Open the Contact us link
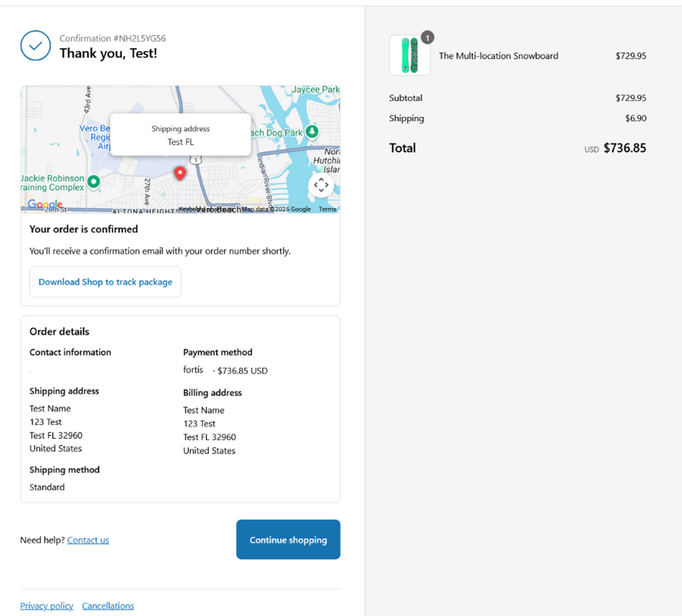The image size is (682, 616). point(88,540)
